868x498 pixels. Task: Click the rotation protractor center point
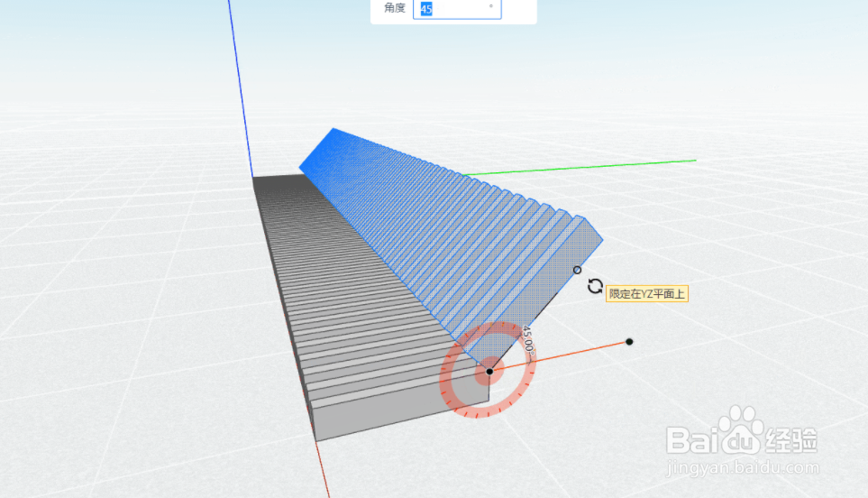click(x=489, y=371)
